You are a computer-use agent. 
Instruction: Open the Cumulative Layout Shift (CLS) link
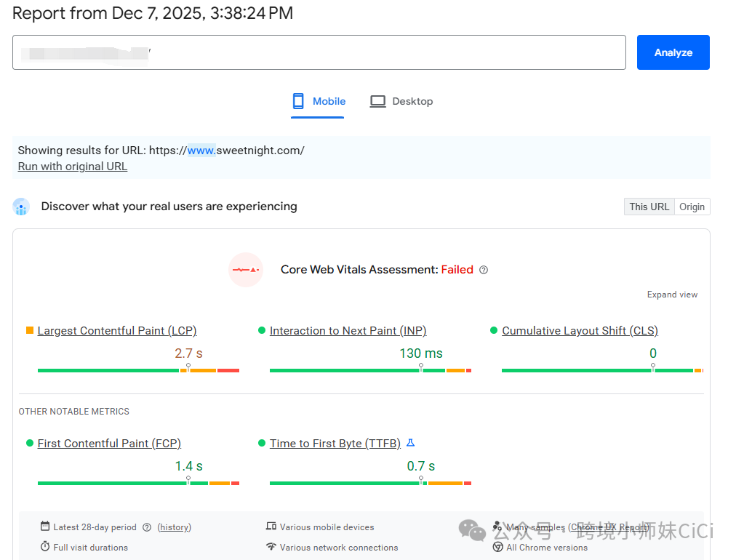580,331
